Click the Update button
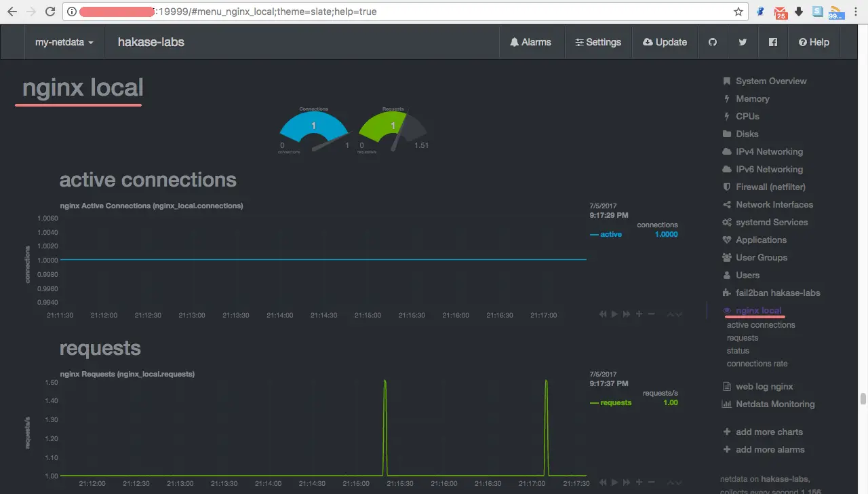The height and width of the screenshot is (494, 868). pyautogui.click(x=665, y=42)
